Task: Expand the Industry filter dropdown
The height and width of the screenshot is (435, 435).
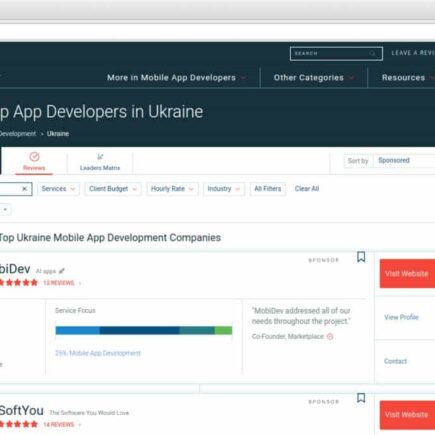Action: (x=224, y=189)
